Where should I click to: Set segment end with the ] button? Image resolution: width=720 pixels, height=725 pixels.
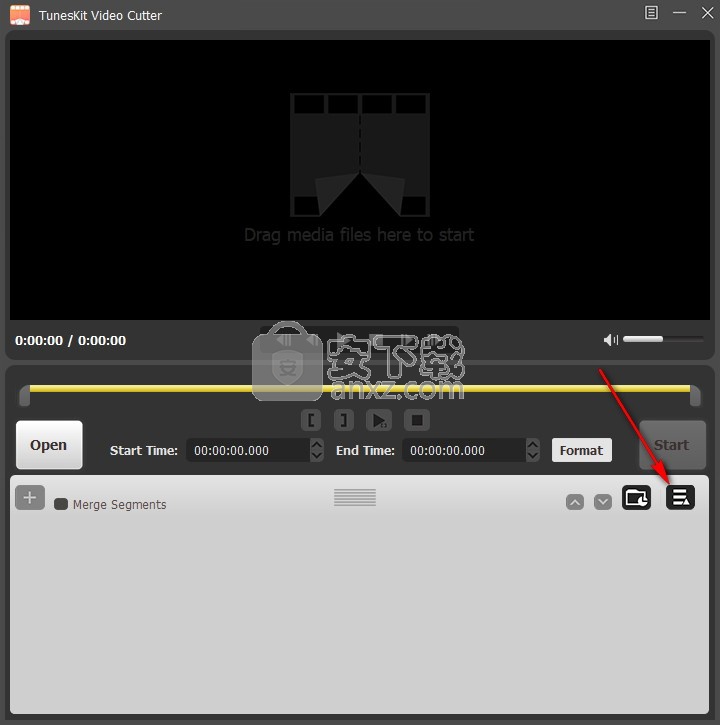pos(344,420)
